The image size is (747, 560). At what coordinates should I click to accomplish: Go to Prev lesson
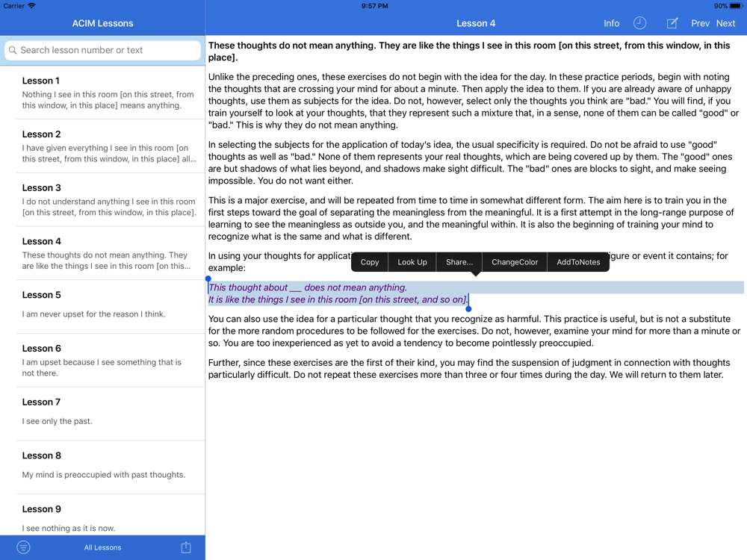click(x=701, y=23)
